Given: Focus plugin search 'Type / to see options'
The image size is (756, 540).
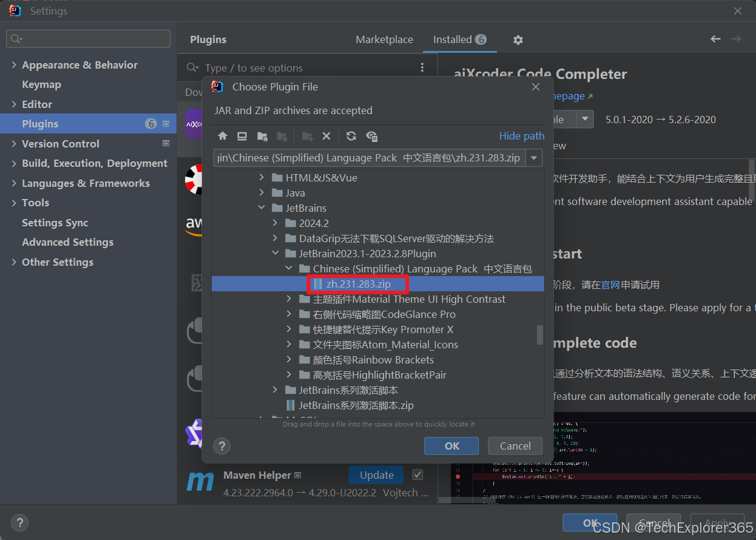Looking at the screenshot, I should (x=308, y=68).
